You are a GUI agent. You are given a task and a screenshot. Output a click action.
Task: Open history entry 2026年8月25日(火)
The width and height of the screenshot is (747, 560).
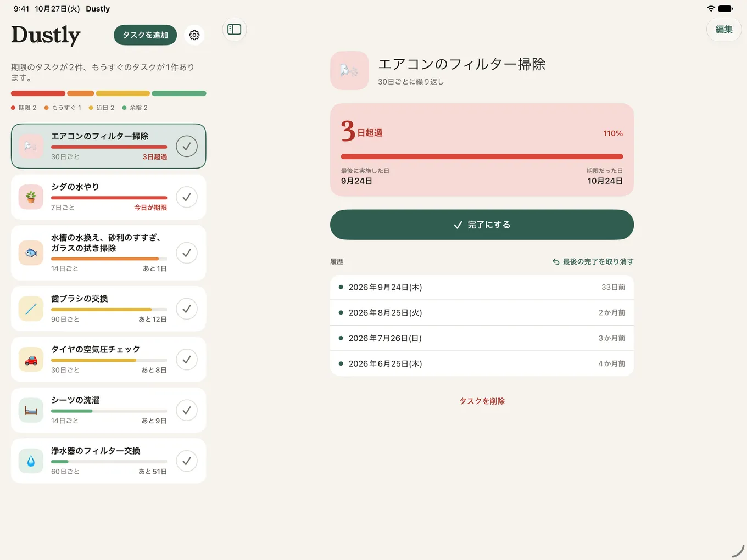(482, 313)
